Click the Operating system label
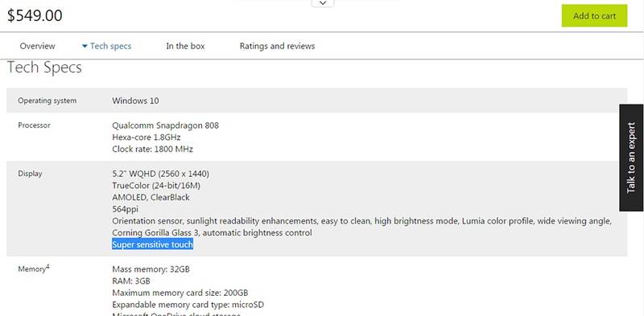 click(x=47, y=101)
